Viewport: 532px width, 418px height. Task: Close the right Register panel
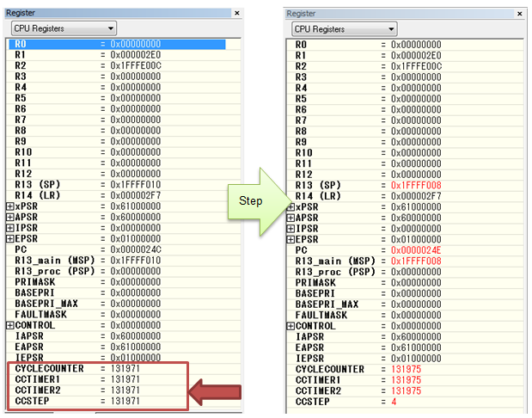pos(519,14)
